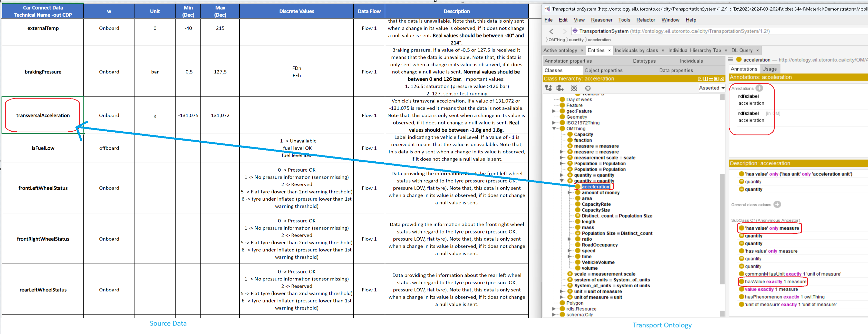The image size is (868, 334).
Task: Expand the ISO21972Thing tree node
Action: tap(554, 123)
